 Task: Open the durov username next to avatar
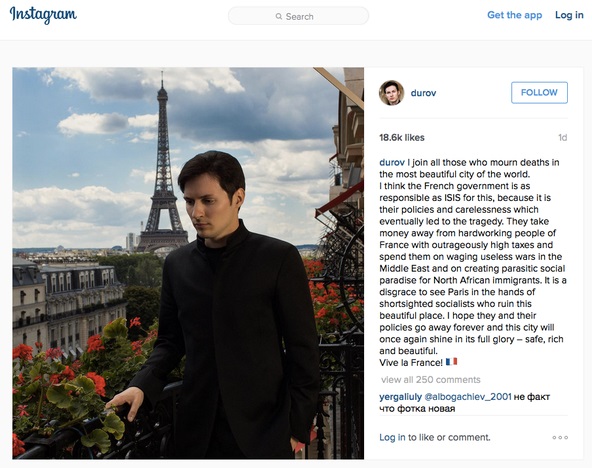[423, 93]
